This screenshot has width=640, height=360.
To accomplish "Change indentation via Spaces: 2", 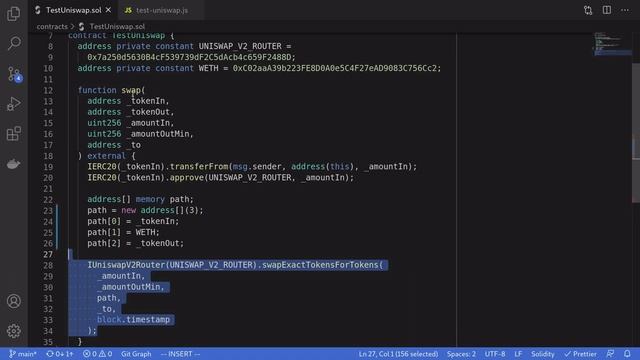I will tap(461, 354).
